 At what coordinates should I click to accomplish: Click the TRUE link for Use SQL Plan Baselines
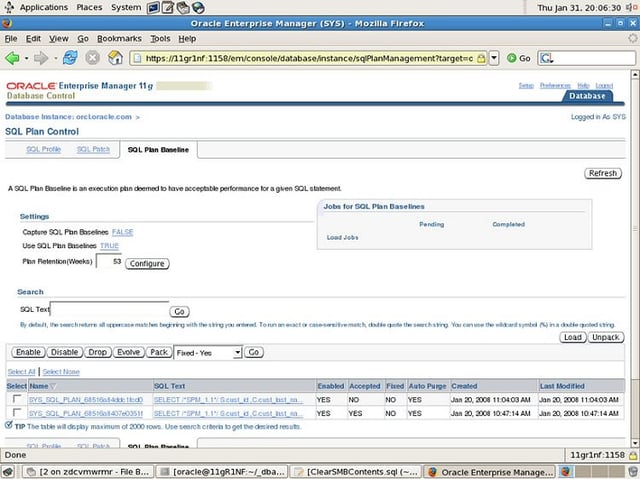[109, 246]
